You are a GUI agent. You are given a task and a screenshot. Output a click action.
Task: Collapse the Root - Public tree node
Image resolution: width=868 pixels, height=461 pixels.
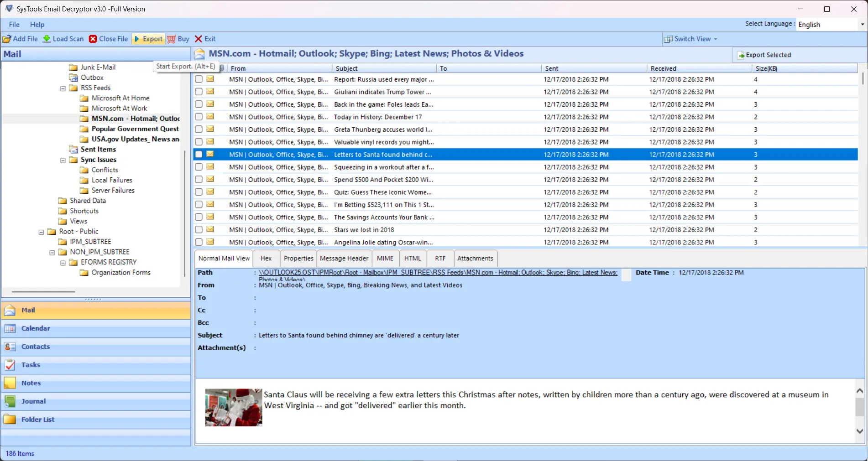[x=41, y=232]
